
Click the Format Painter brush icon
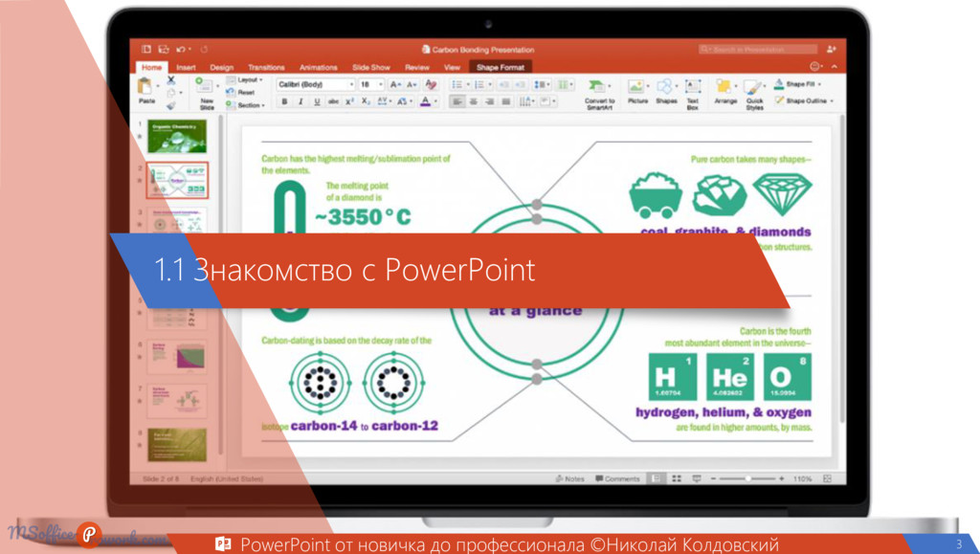click(171, 105)
